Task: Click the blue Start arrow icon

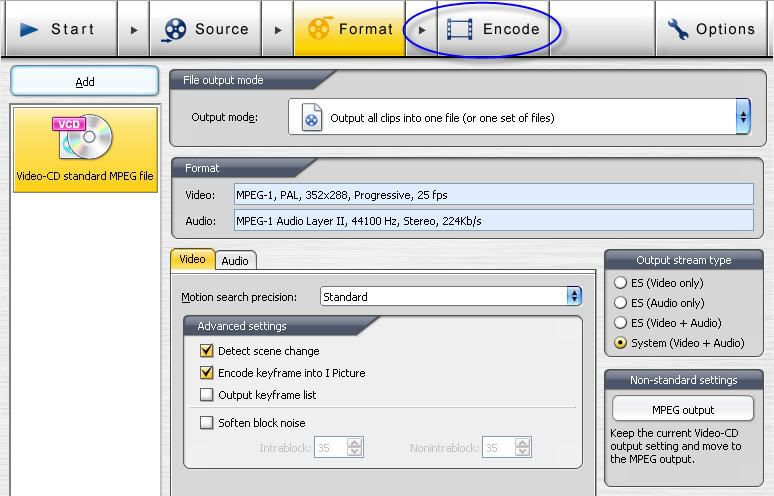Action: [x=29, y=30]
